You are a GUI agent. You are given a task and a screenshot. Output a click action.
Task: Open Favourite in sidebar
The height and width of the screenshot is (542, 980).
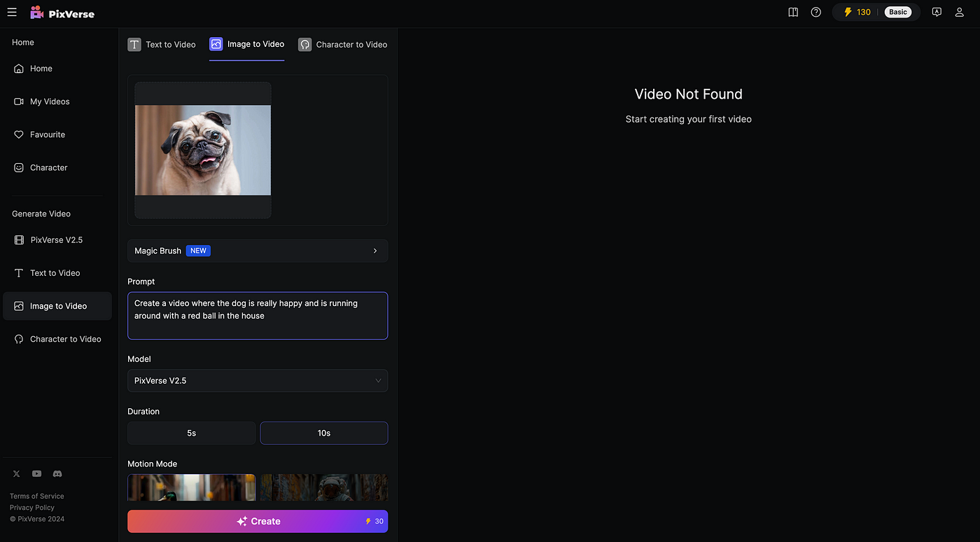click(57, 134)
